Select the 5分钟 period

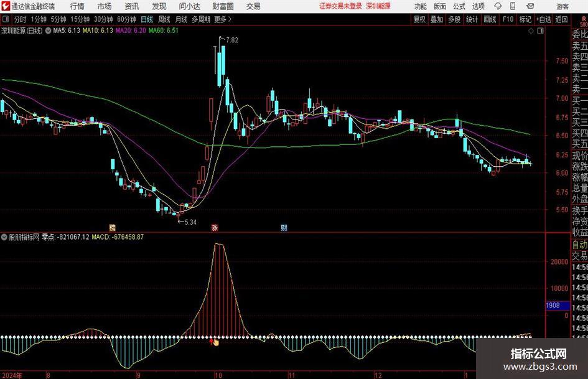click(58, 19)
